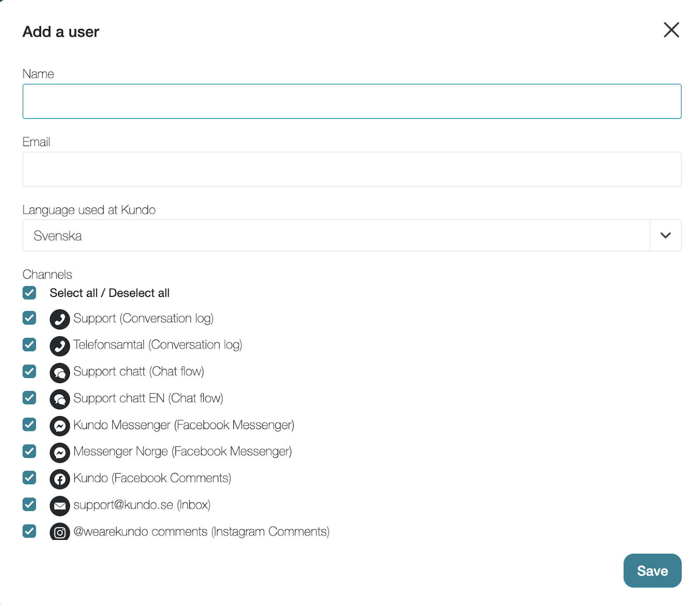This screenshot has width=700, height=605.
Task: Click the 'support@kundo.se (Inbox)' label text
Action: [142, 505]
